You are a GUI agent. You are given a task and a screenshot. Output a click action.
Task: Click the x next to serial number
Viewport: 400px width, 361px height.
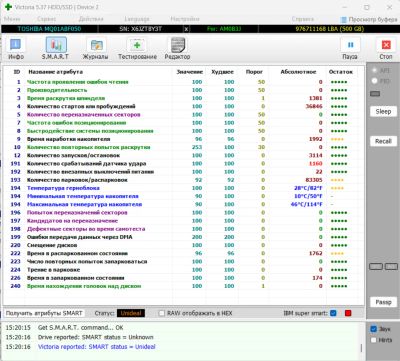[186, 29]
